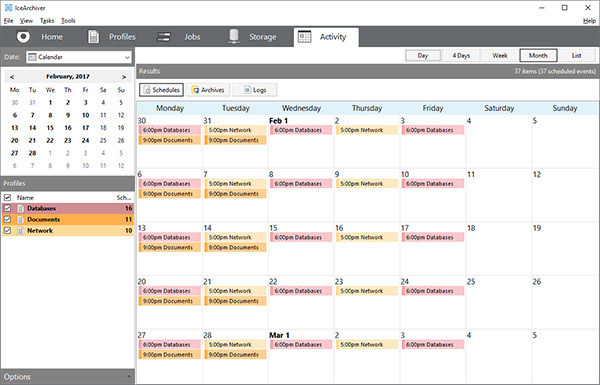Uncheck the Documents profile checkbox
This screenshot has width=600, height=385.
(7, 219)
